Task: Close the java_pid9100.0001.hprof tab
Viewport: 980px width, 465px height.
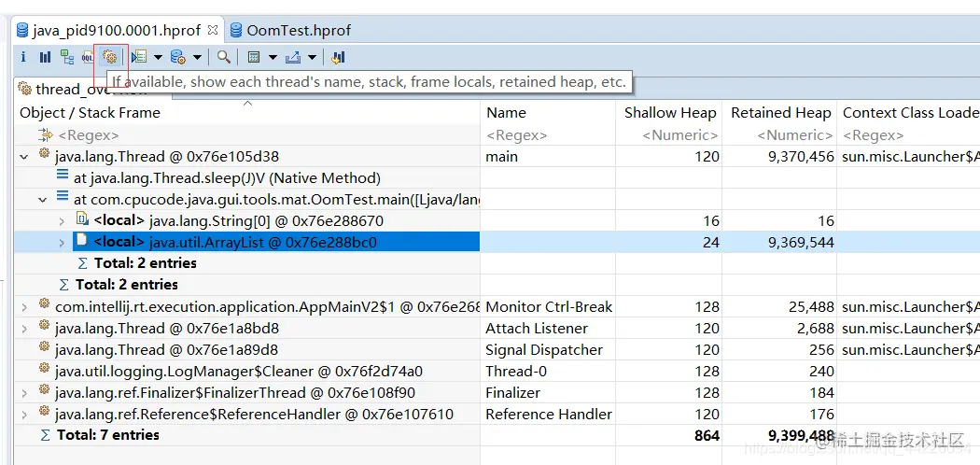Action: tap(213, 29)
